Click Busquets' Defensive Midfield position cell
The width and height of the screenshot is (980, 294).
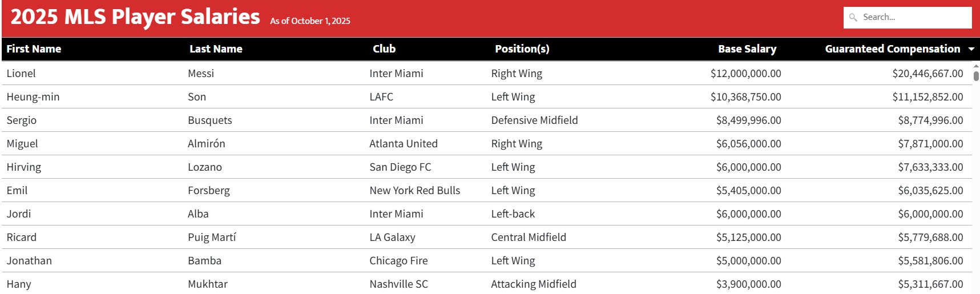pos(534,120)
